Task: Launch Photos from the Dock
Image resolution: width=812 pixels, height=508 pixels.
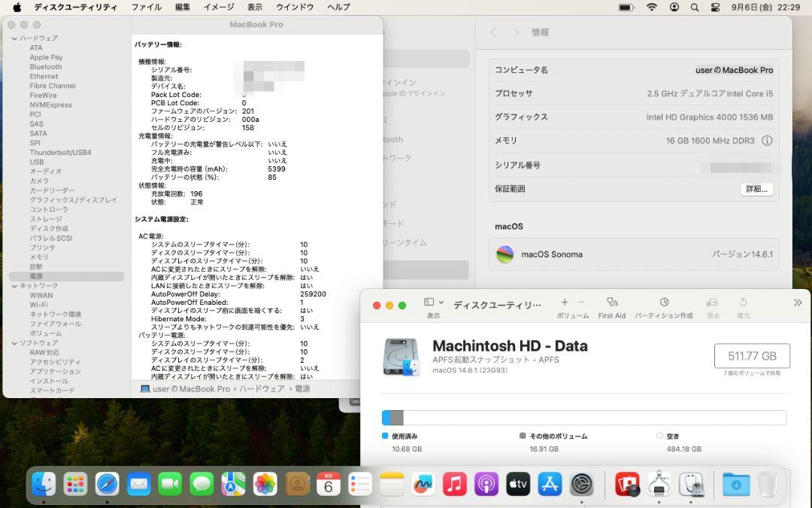Action: [265, 485]
